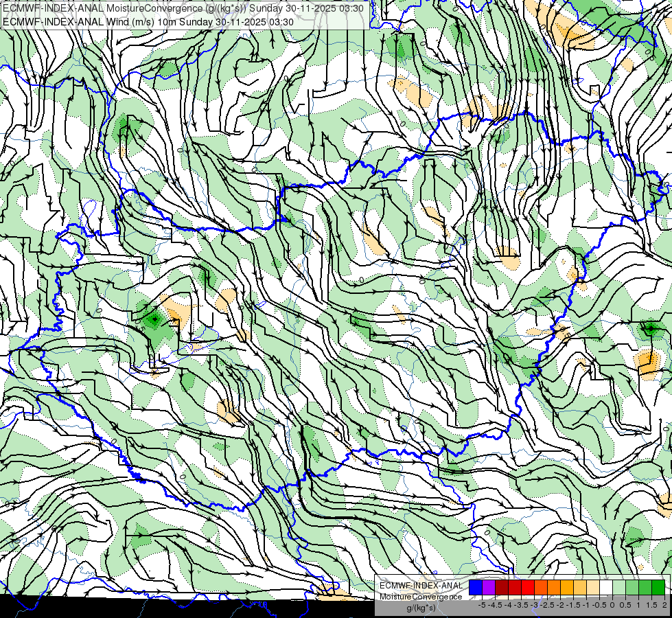Click the Wind (m/s) 10m title line
Screen dimensions: 672x618
pos(148,22)
